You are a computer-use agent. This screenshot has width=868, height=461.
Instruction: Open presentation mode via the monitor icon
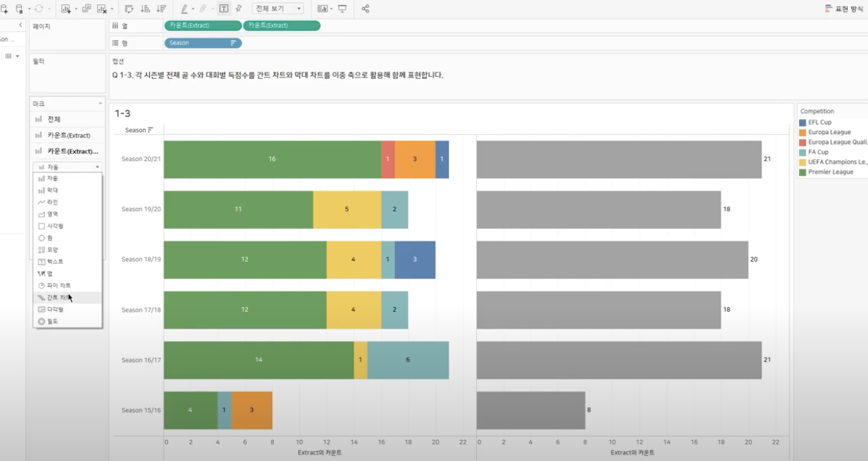(342, 9)
